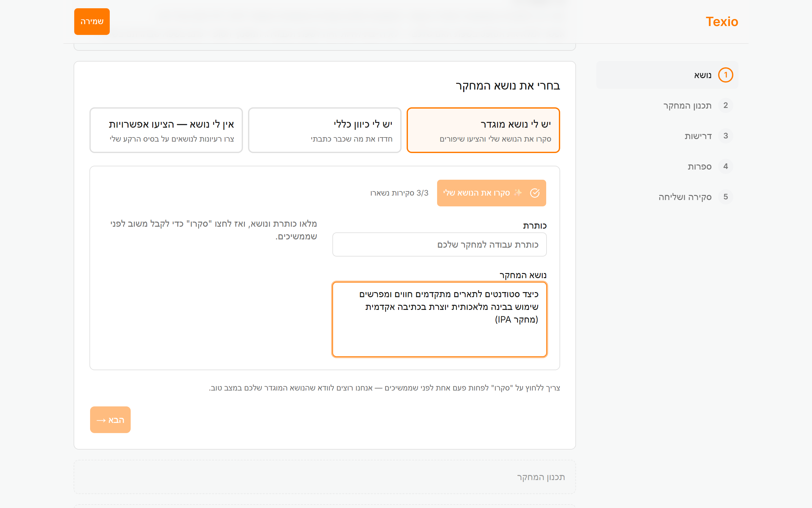Screen dimensions: 812x508
Task: Click note starting with צריך ללחוץ על "סקרו"
Action: point(384,388)
